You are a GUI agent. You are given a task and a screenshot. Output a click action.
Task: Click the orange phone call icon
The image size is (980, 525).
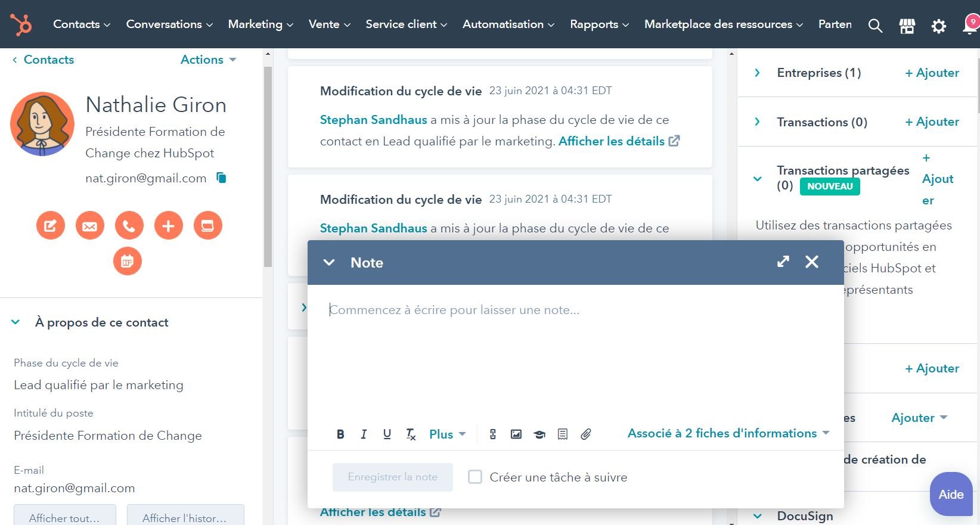(129, 226)
